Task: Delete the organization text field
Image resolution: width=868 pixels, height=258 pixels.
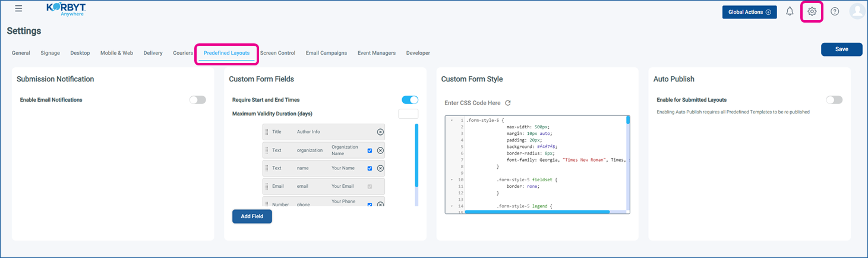Action: click(381, 150)
